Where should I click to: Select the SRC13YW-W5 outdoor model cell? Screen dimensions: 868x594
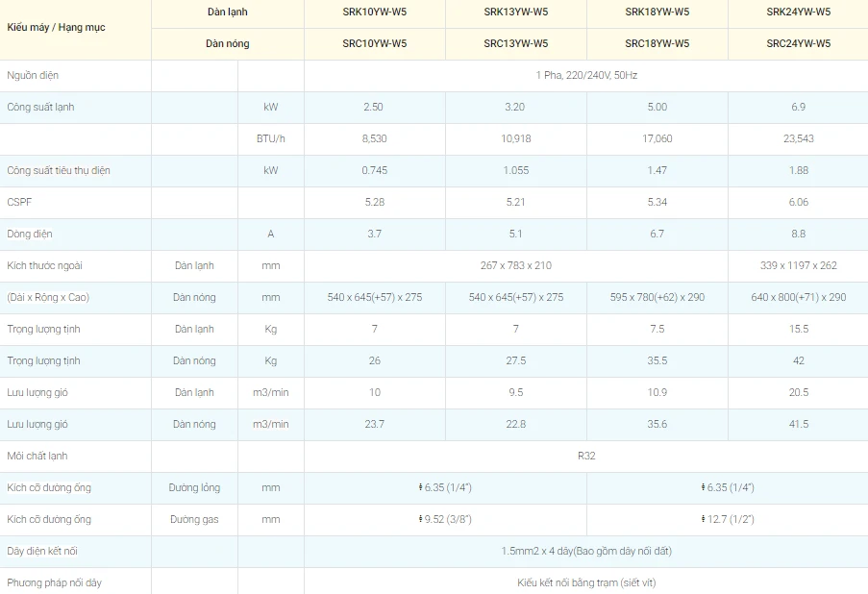515,43
